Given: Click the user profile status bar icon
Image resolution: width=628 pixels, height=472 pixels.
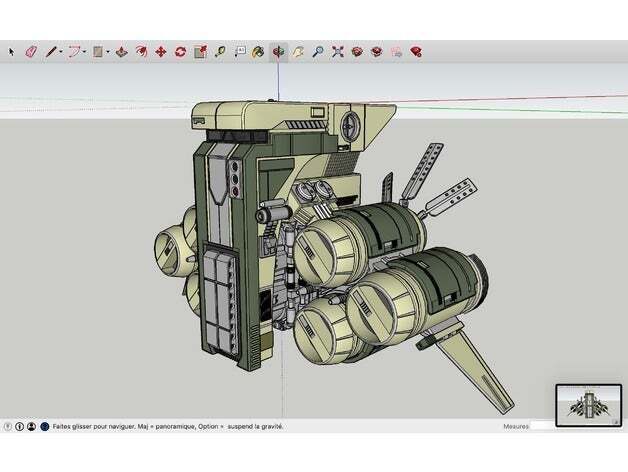Looking at the screenshot, I should pos(32,425).
